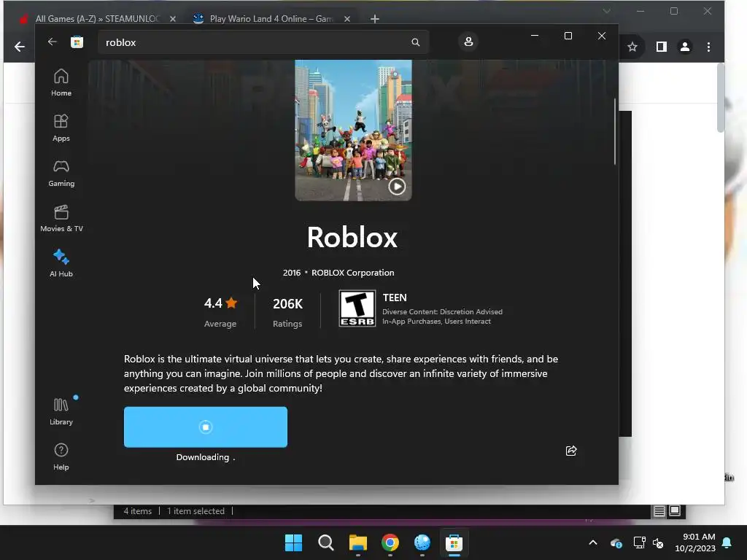Viewport: 747px width, 560px height.
Task: Open the notifications bell
Action: (727, 542)
